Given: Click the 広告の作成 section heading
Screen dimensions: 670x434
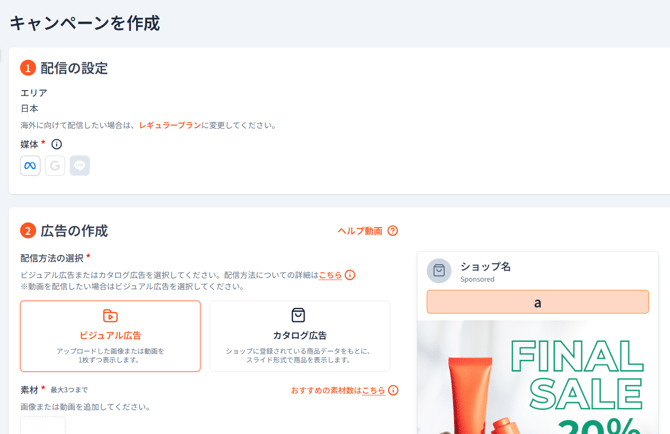Looking at the screenshot, I should coord(74,231).
